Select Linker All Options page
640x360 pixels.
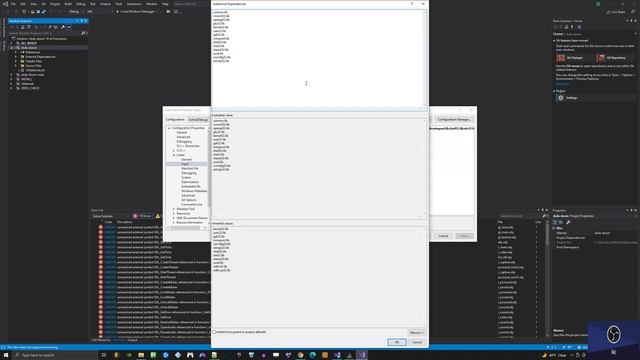coord(189,200)
